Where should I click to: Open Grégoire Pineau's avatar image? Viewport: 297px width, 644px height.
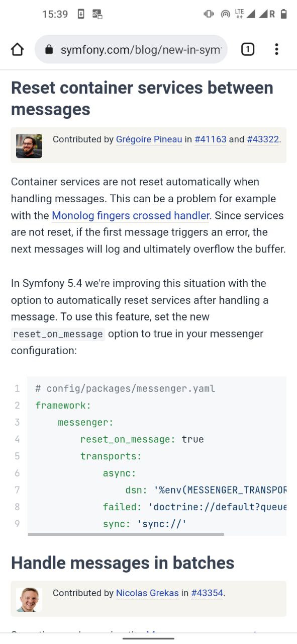click(29, 146)
